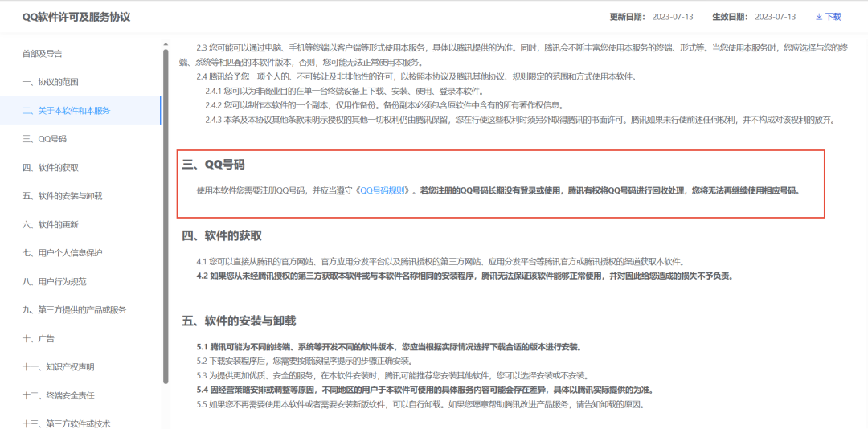Go to 六、软件的更新 section
Screen dimensions: 868x429
click(50, 225)
